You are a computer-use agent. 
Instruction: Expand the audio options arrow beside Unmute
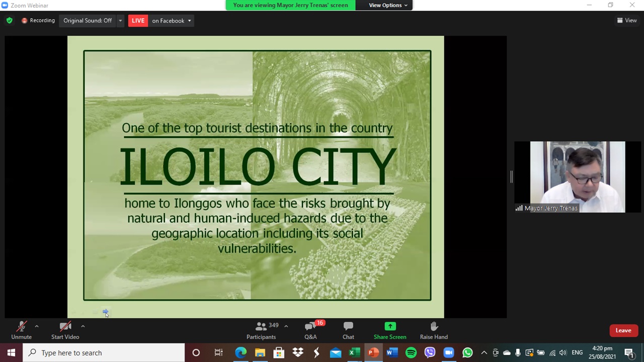[x=37, y=326]
